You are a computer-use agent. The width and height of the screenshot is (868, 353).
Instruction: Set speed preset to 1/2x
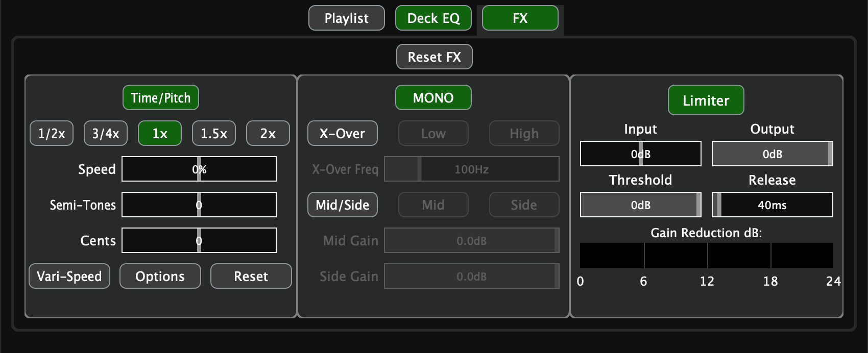coord(52,133)
